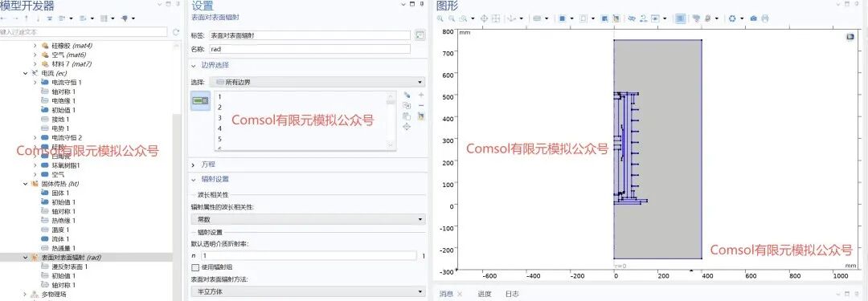Switch to the 进度 tab
This screenshot has height=301, width=868.
tap(485, 294)
